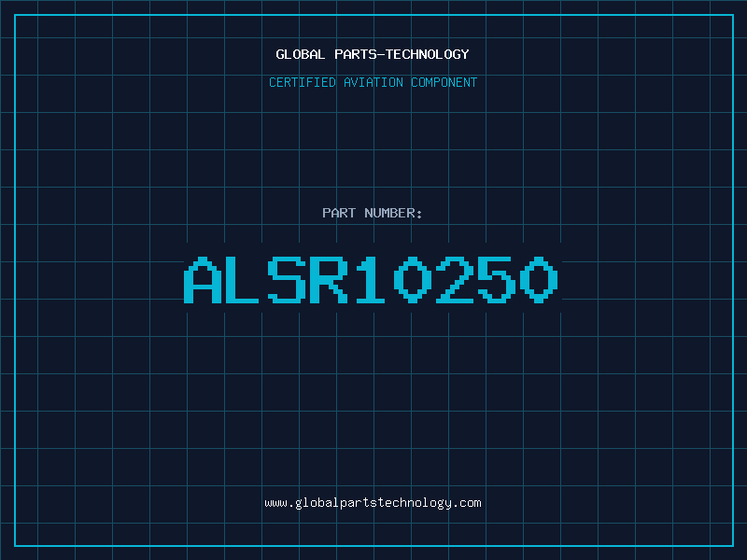Select the part number ALSR10250
Viewport: 747px width, 560px height.
pyautogui.click(x=371, y=279)
